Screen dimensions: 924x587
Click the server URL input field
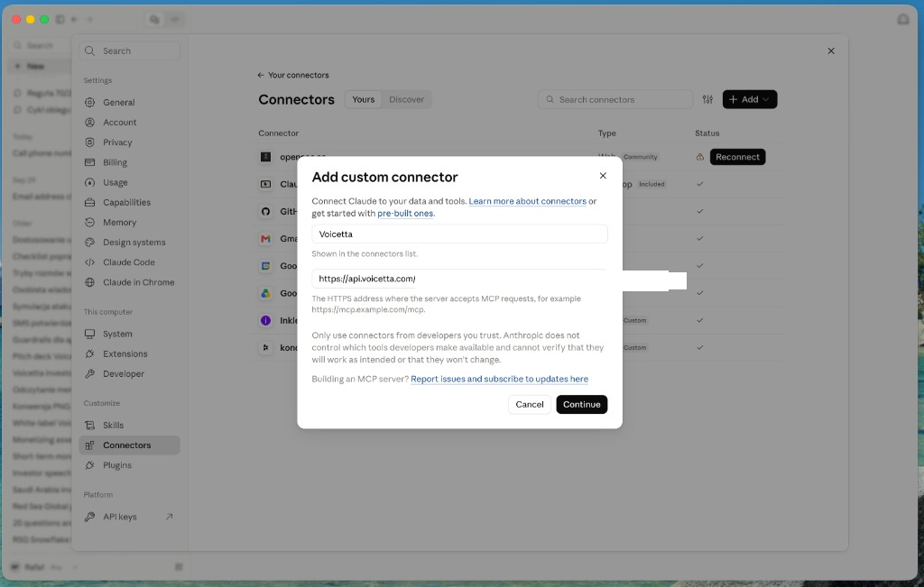pyautogui.click(x=459, y=280)
